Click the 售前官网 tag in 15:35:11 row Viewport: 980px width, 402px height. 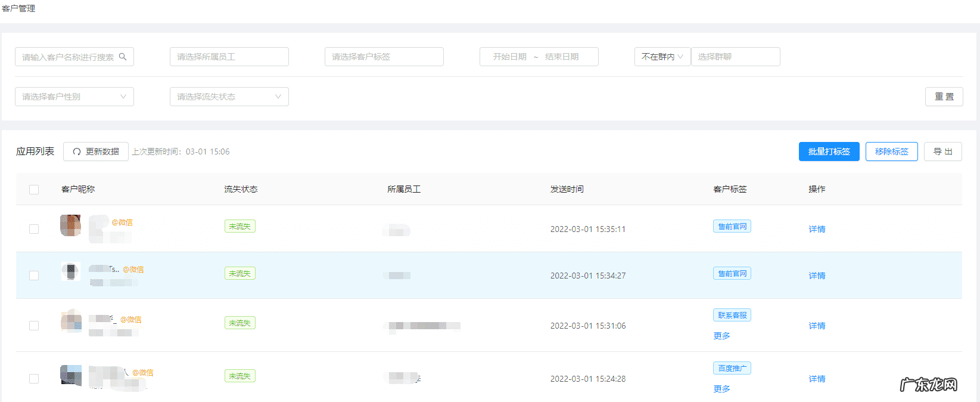[x=732, y=226]
